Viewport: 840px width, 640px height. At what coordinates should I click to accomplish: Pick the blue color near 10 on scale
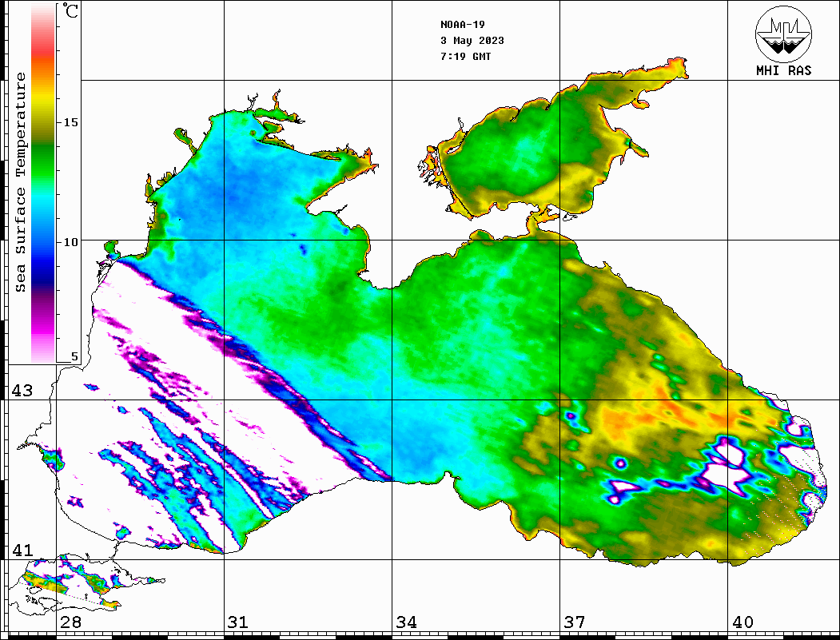click(x=42, y=244)
